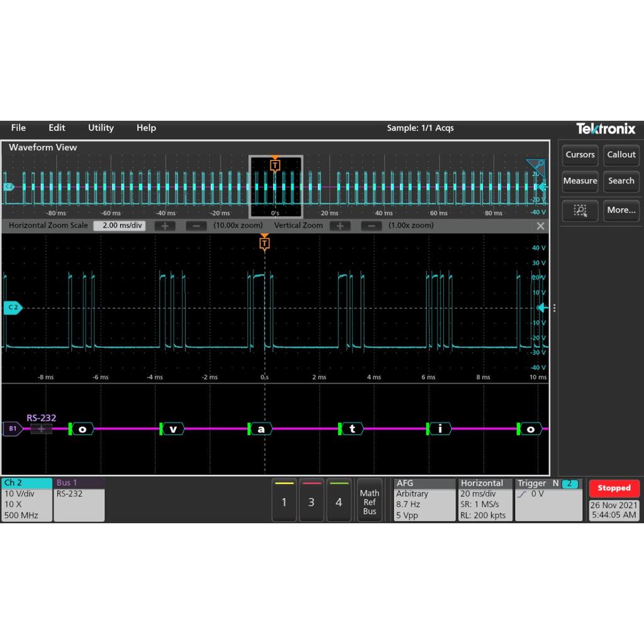
Task: Enable channel 3
Action: [311, 501]
